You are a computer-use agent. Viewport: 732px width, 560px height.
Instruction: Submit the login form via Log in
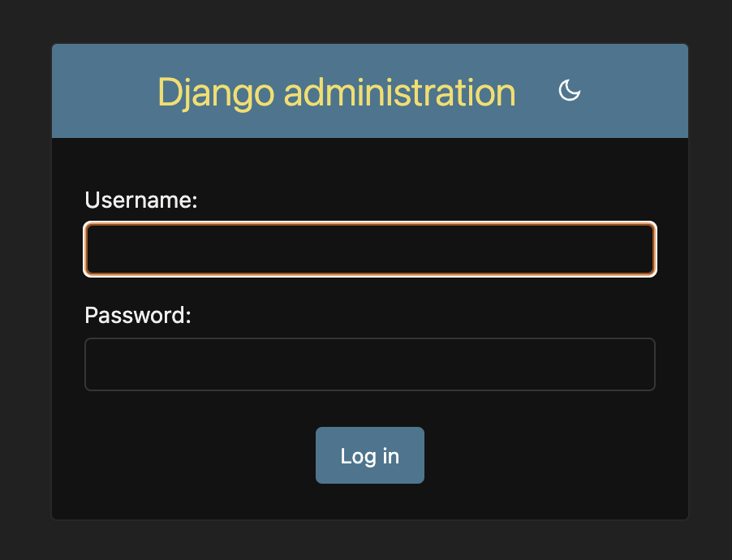tap(369, 455)
